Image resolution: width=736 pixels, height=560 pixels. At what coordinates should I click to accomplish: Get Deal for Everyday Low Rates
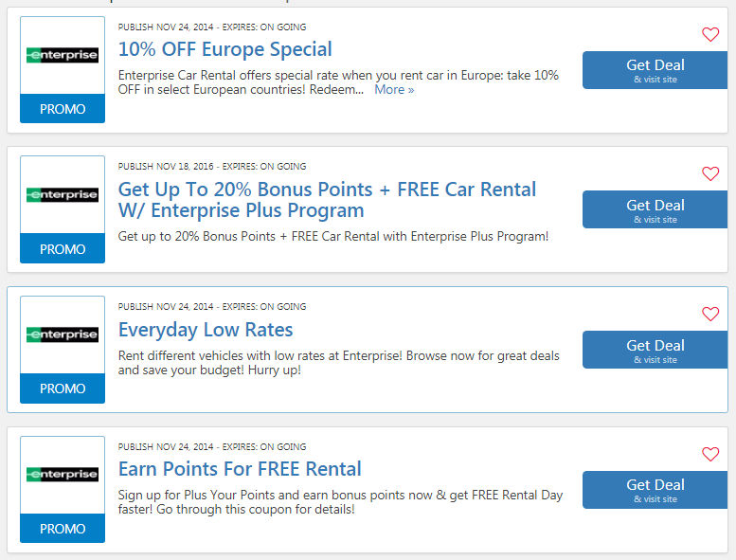[x=655, y=350]
